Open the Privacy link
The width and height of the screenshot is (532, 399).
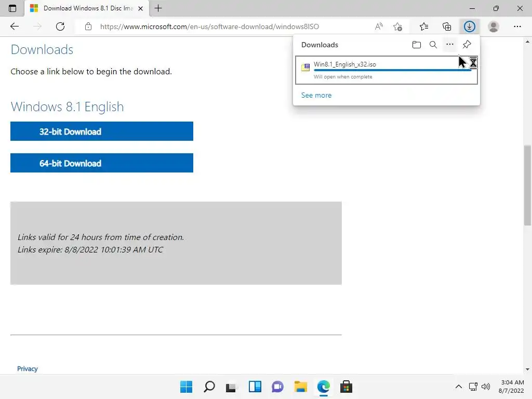click(28, 368)
